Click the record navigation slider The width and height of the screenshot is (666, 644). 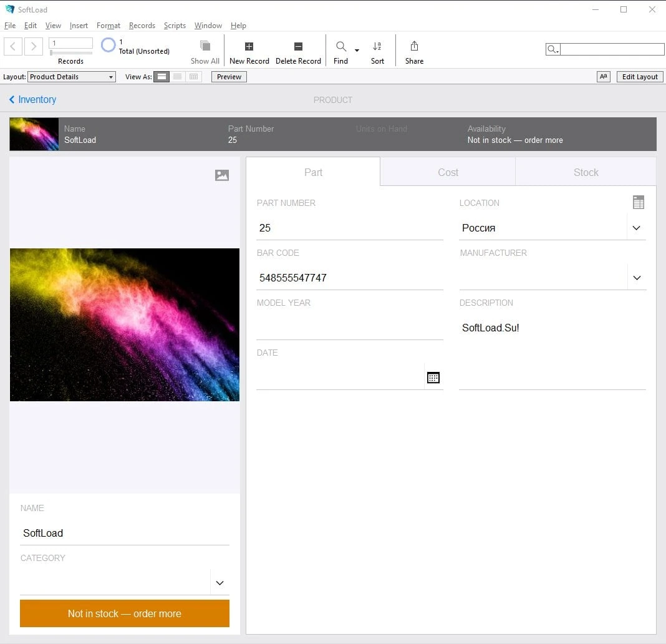[71, 52]
